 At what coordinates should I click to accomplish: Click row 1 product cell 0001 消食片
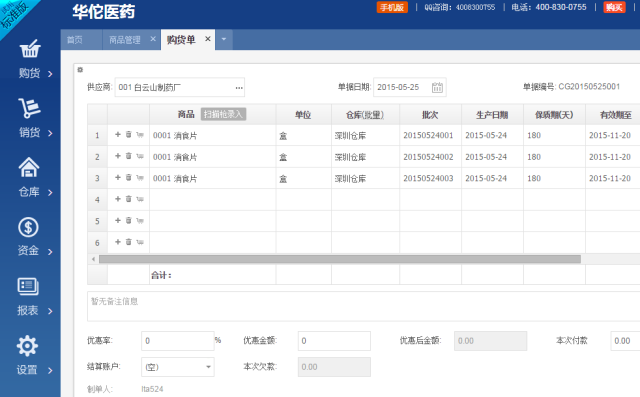tap(213, 135)
